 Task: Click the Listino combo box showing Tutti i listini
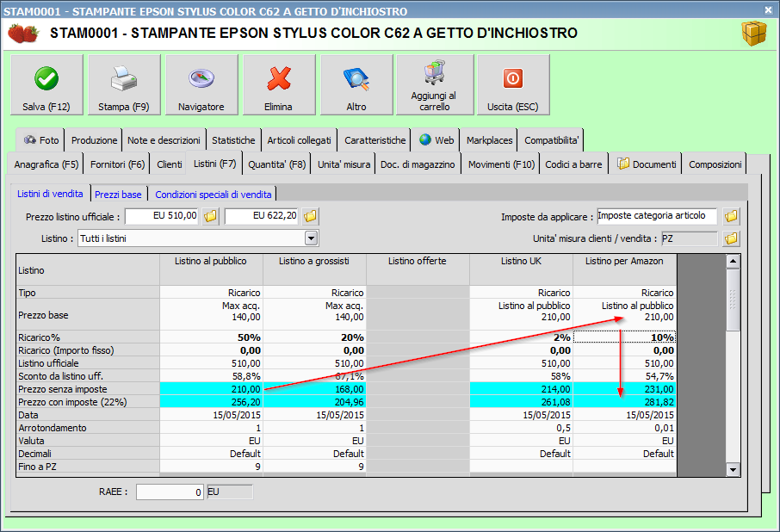198,238
